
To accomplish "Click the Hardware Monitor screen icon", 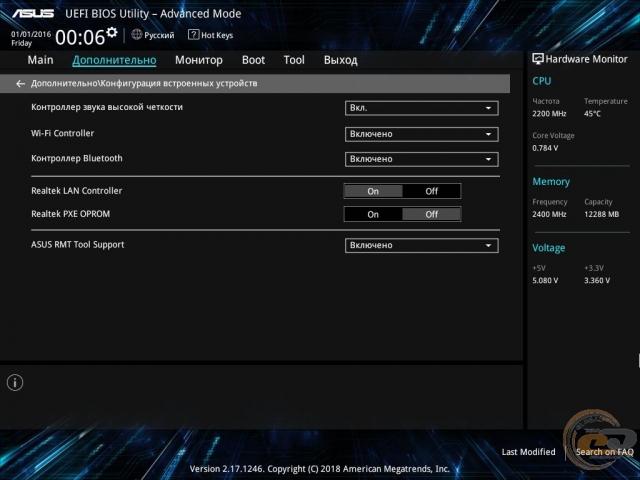I will click(x=538, y=59).
